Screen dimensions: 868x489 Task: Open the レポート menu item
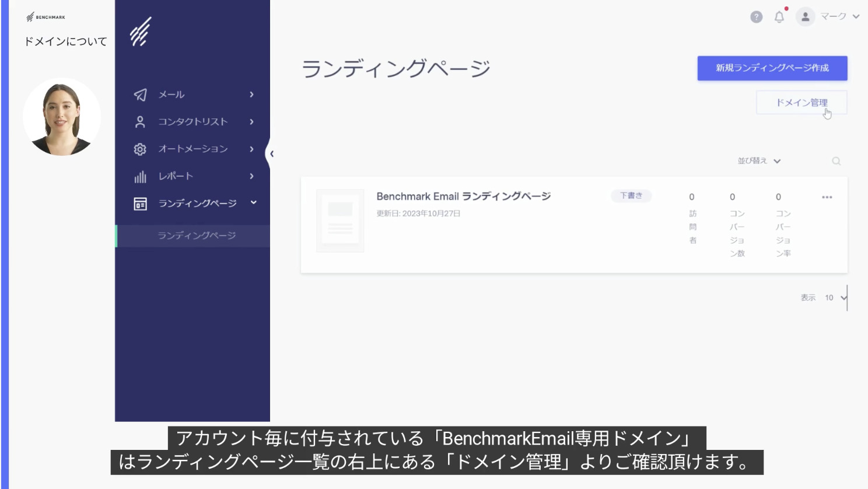tap(176, 176)
